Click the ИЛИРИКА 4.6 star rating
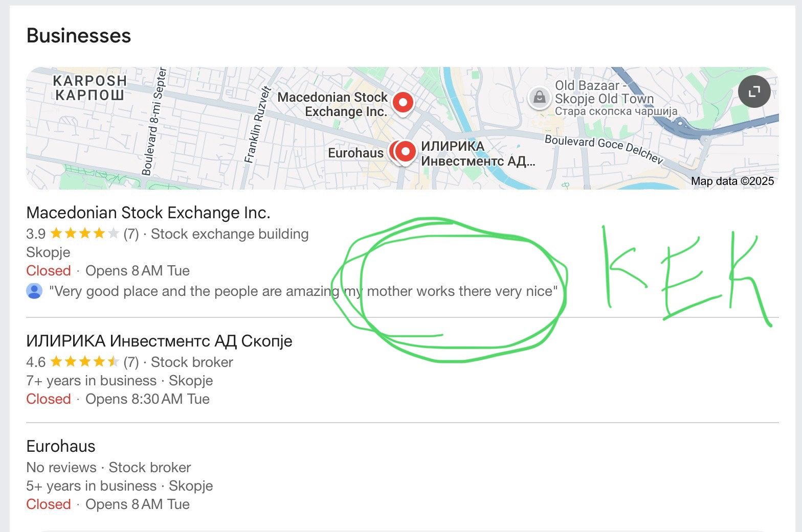 click(84, 362)
